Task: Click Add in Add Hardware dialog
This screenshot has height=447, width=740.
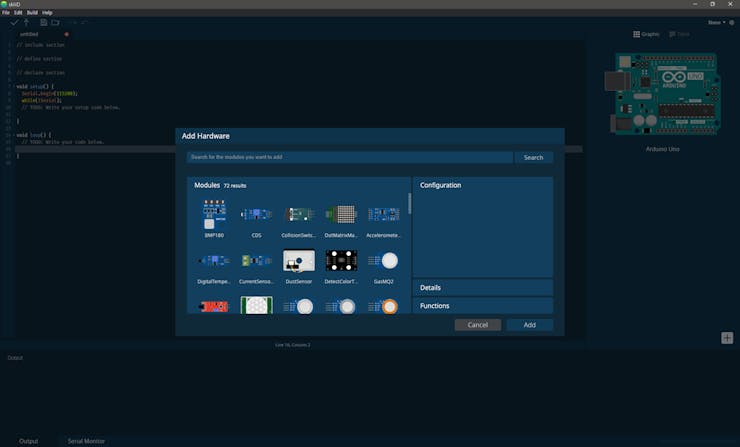Action: pos(530,325)
